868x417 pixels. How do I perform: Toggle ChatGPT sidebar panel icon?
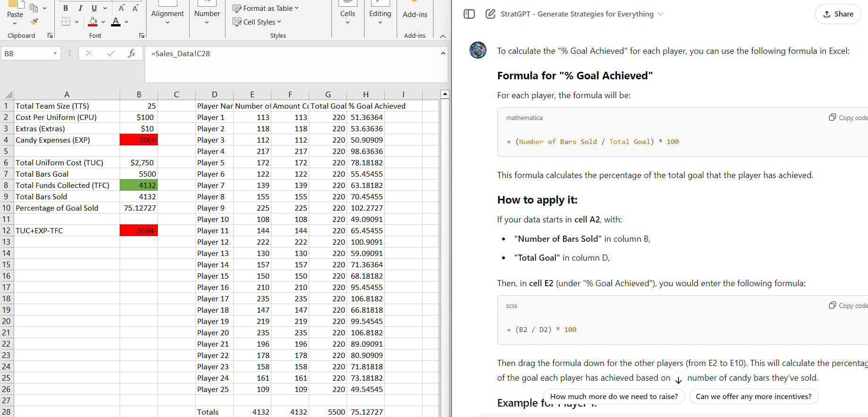(x=469, y=14)
